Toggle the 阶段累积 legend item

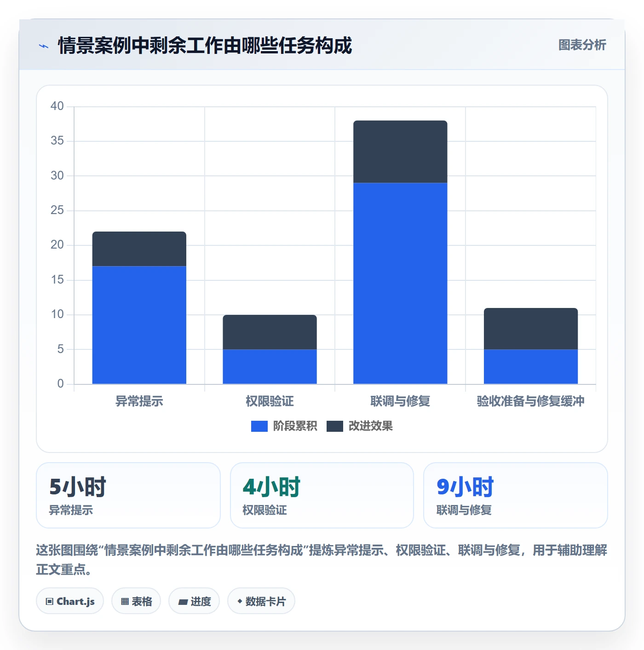click(x=284, y=426)
